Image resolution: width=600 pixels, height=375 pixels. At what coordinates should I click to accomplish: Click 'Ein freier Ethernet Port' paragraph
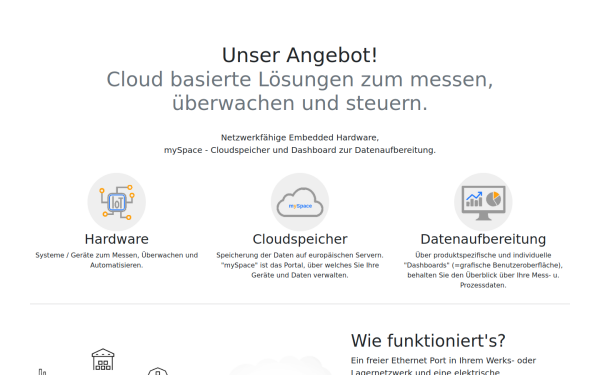pos(444,366)
